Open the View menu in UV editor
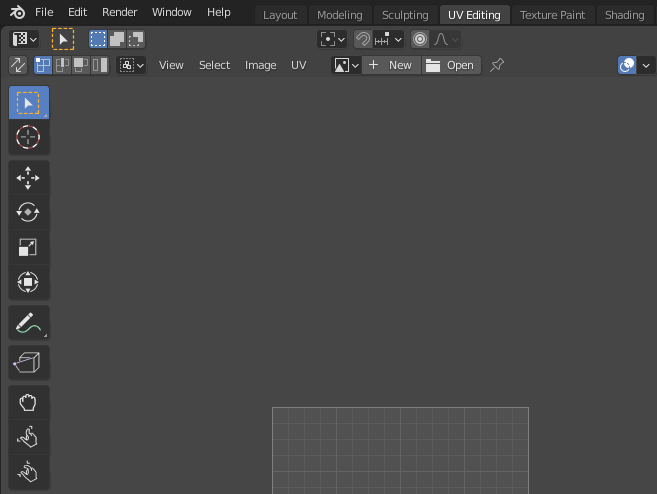This screenshot has height=494, width=657. pos(171,65)
